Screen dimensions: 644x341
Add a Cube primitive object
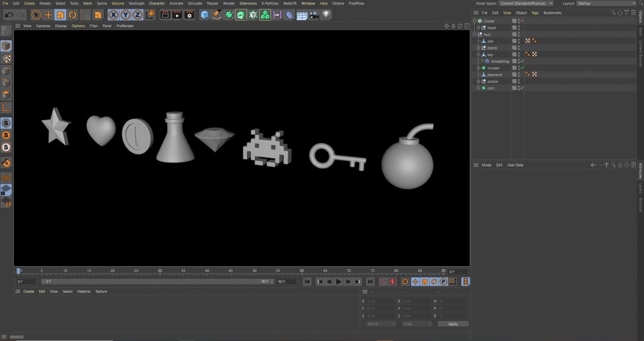pos(204,15)
